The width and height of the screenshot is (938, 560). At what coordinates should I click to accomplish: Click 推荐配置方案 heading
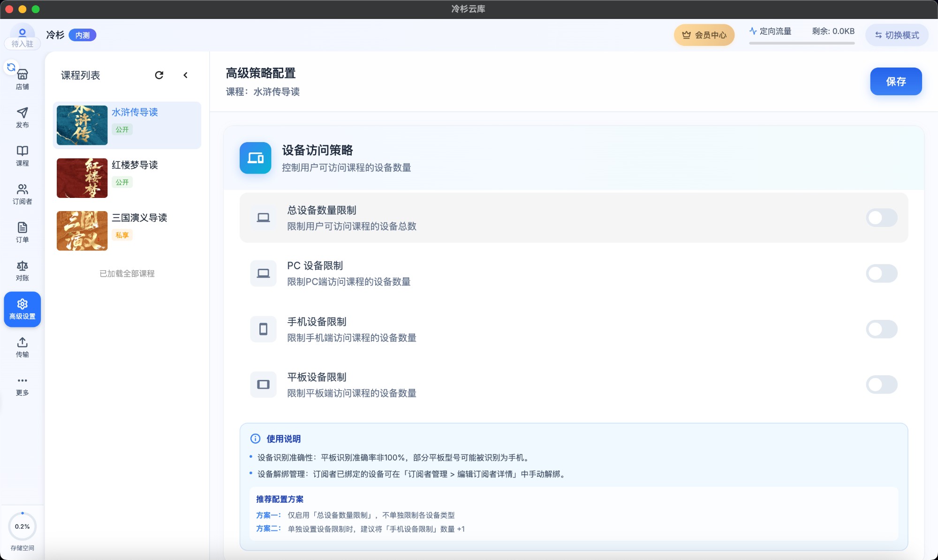point(280,499)
